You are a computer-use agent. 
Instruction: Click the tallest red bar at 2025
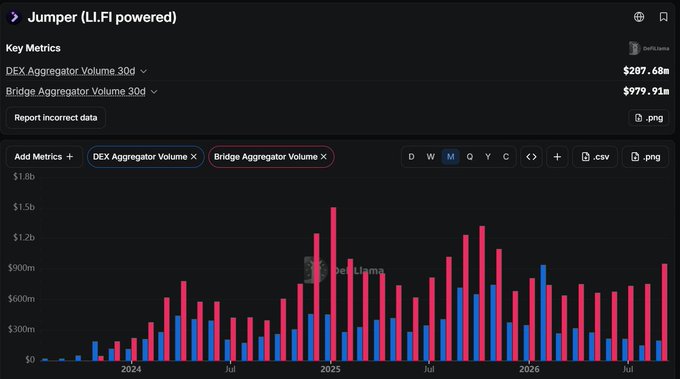coord(333,284)
